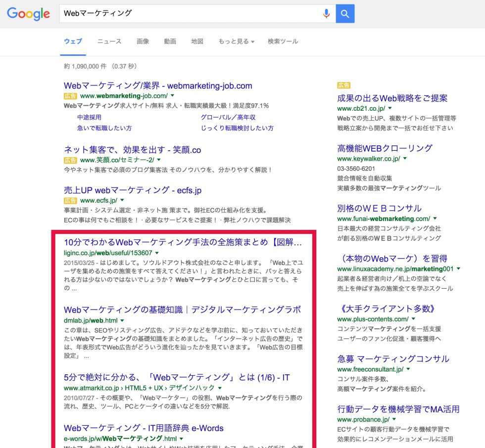Expand arrow next to www.freeconsultant.jp/
This screenshot has height=448, width=485.
pos(408,369)
